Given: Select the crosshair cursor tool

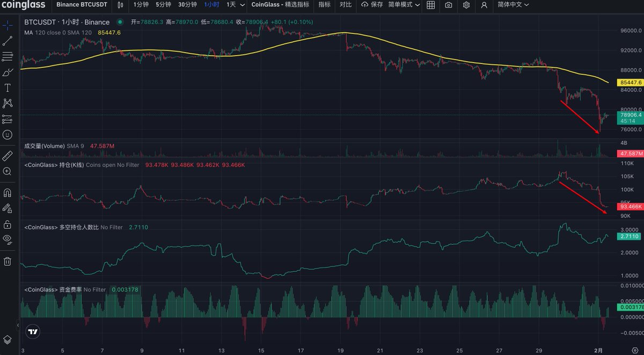Looking at the screenshot, I should (8, 25).
